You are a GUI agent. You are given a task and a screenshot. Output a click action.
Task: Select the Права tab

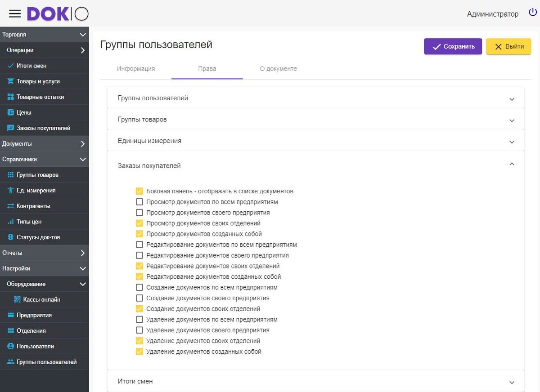pos(207,69)
